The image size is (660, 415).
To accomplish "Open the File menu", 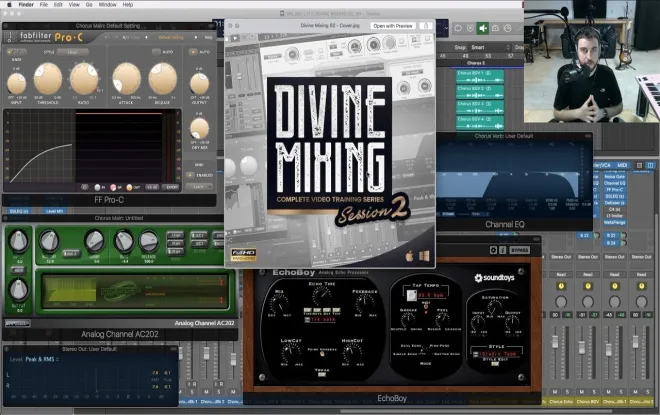I will click(x=44, y=5).
